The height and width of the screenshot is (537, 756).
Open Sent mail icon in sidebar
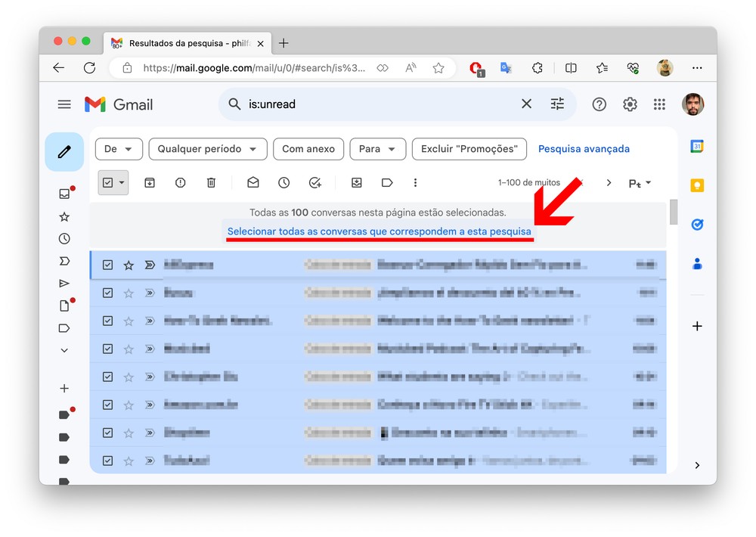click(64, 283)
